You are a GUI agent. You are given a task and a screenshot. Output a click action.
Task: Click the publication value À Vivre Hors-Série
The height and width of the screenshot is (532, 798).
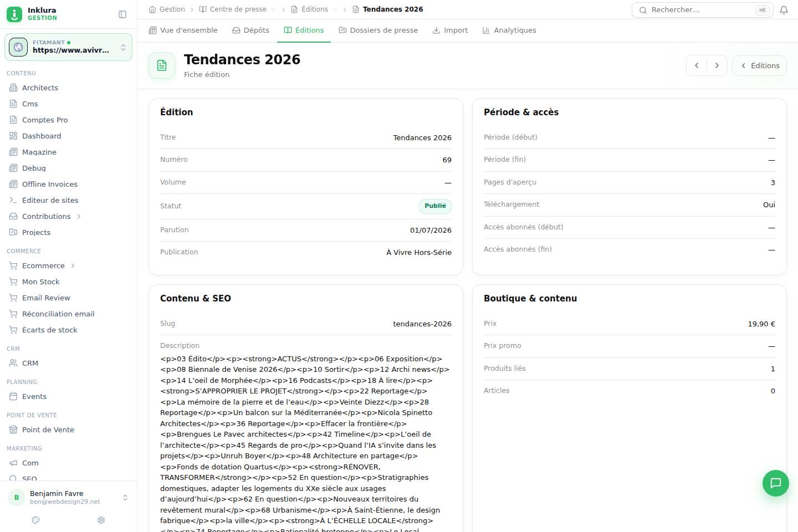pyautogui.click(x=419, y=253)
